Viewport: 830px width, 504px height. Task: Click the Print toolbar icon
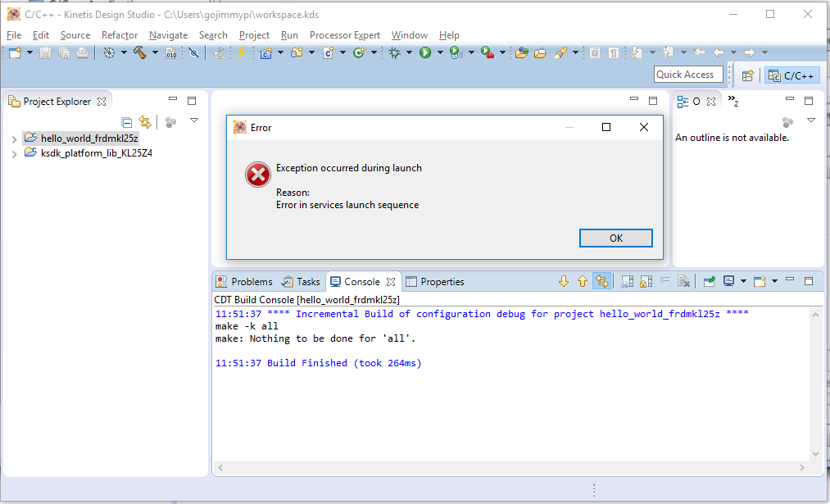coord(82,52)
